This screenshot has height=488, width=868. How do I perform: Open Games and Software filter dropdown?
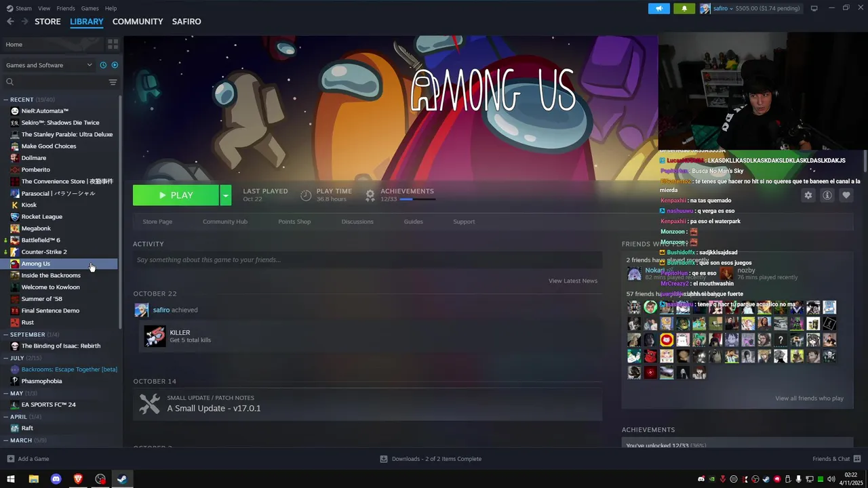point(49,65)
